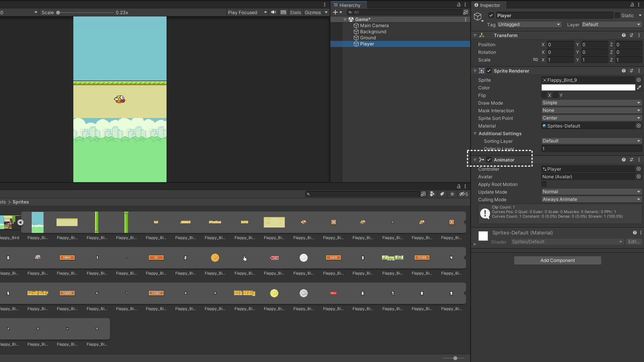This screenshot has width=644, height=362.
Task: Select Main Camera in Hierarchy
Action: (x=374, y=26)
